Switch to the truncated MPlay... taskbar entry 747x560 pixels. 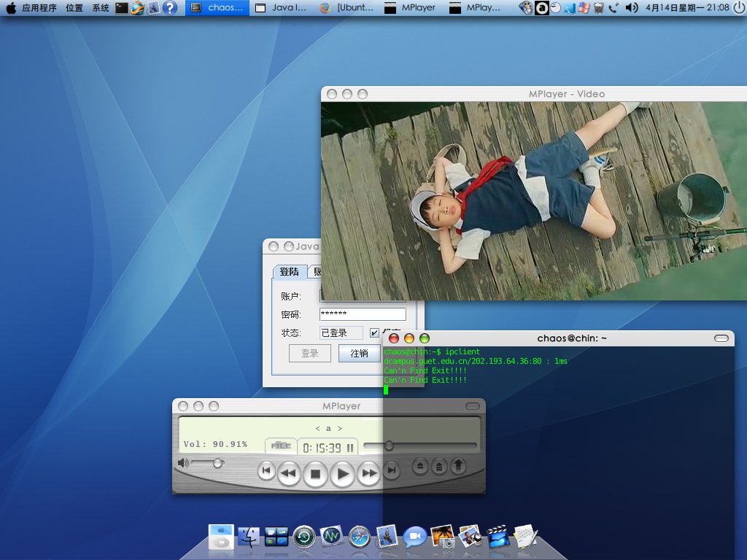[x=476, y=7]
